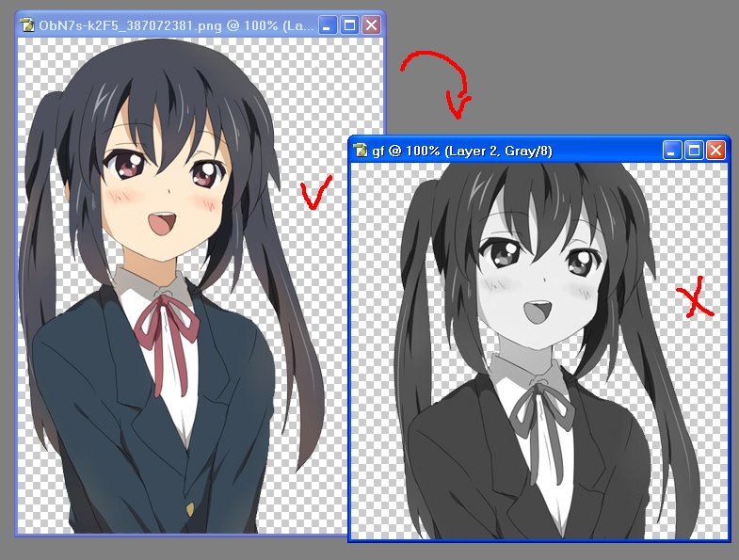Minimize the gf grayscale window
The width and height of the screenshot is (739, 560).
click(671, 151)
